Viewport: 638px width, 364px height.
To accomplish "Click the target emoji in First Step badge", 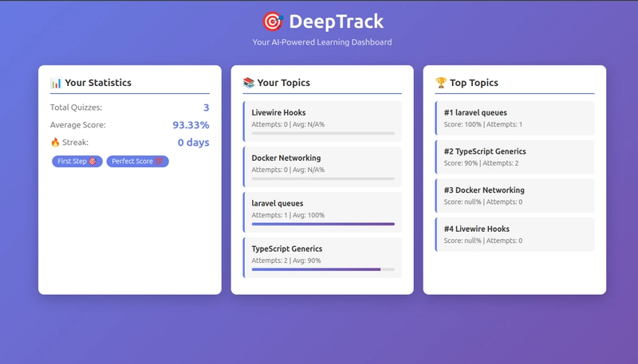I will (93, 161).
